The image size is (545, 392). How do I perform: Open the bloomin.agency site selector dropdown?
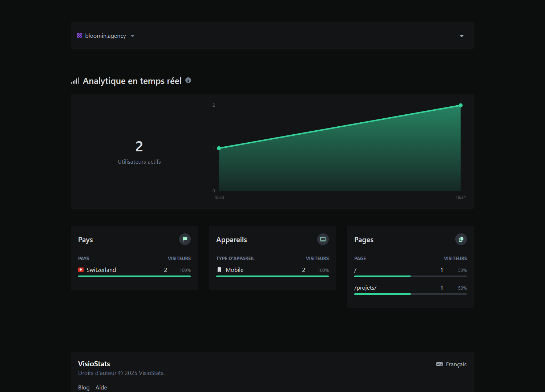tap(106, 36)
